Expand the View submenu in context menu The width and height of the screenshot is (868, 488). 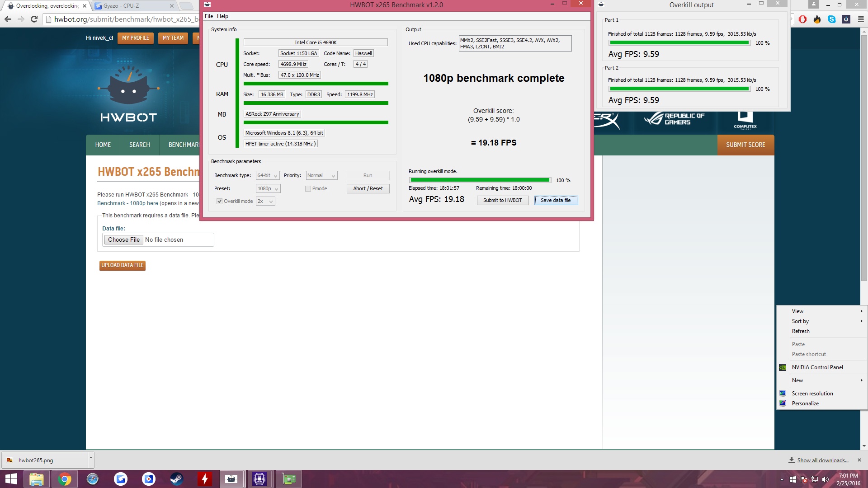coord(822,311)
